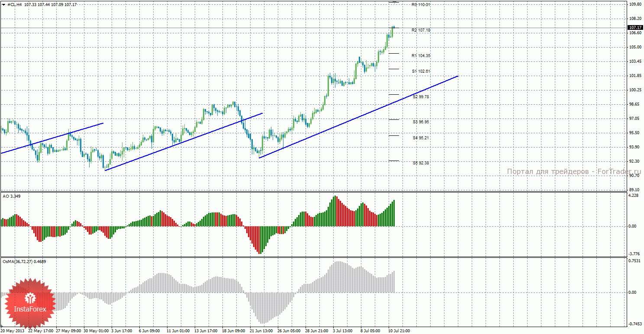644x334 pixels.
Task: Select the R3 110.01 pivot label
Action: click(421, 5)
